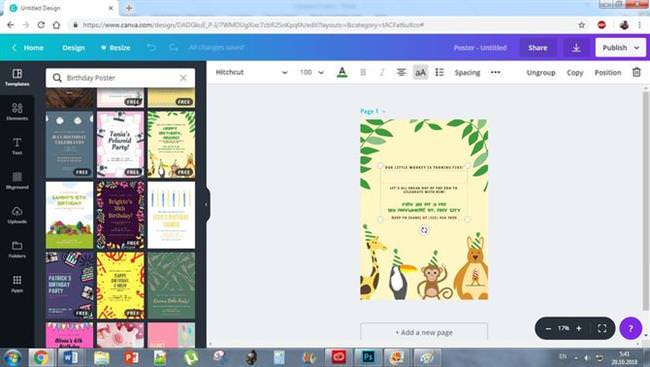Open the Resize menu

click(x=116, y=48)
